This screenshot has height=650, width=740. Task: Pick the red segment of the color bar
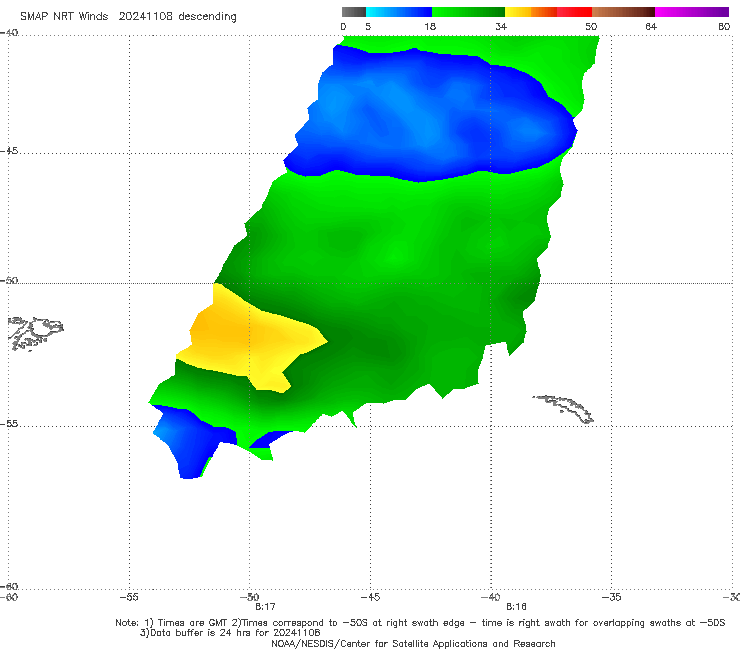(574, 12)
